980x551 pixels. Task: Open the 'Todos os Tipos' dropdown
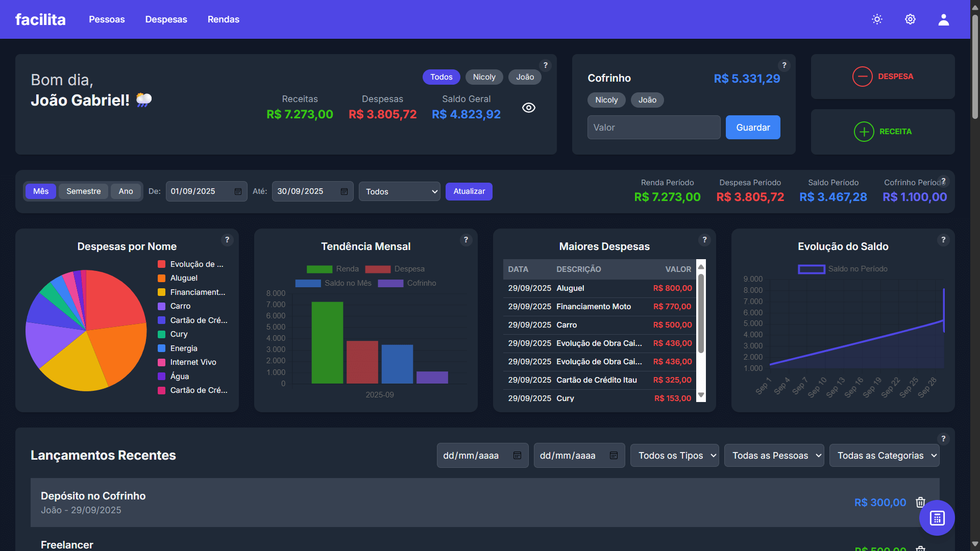tap(674, 455)
